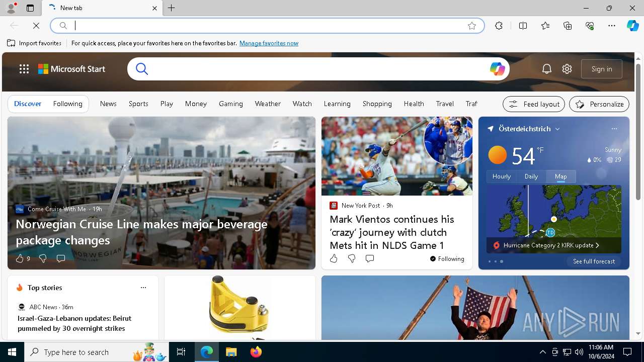The width and height of the screenshot is (644, 362).
Task: Open Collections icon
Action: (568, 26)
